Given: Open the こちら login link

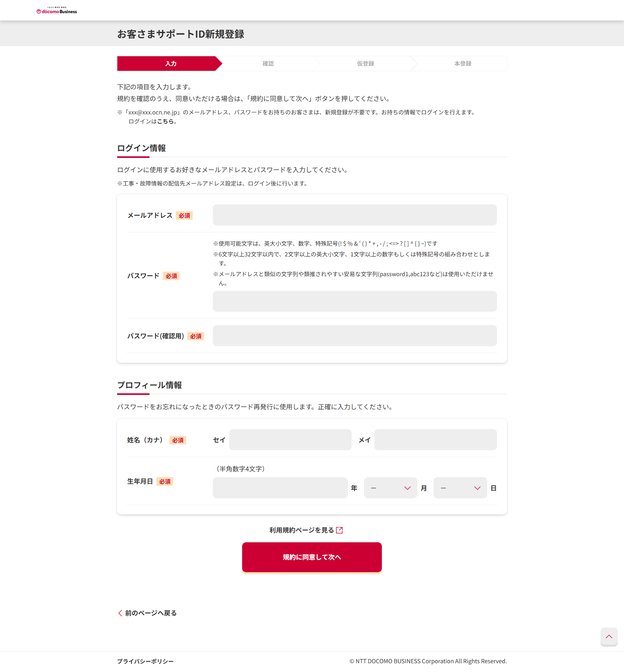Looking at the screenshot, I should click(165, 121).
